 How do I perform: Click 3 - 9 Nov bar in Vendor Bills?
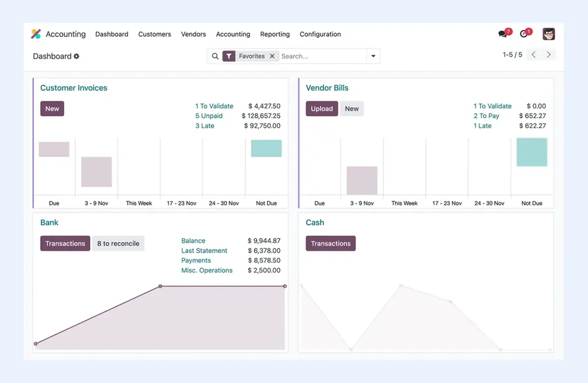[362, 181]
